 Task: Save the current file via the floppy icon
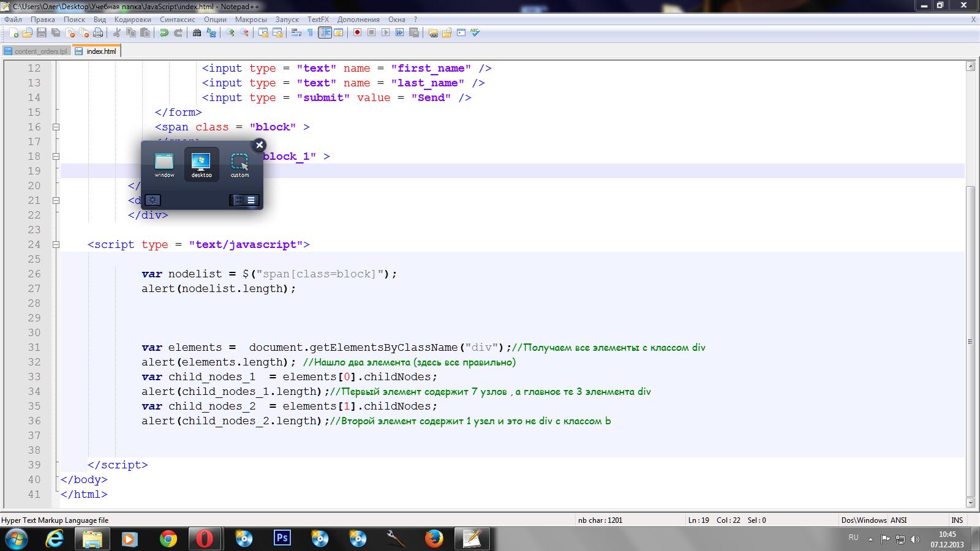[42, 32]
